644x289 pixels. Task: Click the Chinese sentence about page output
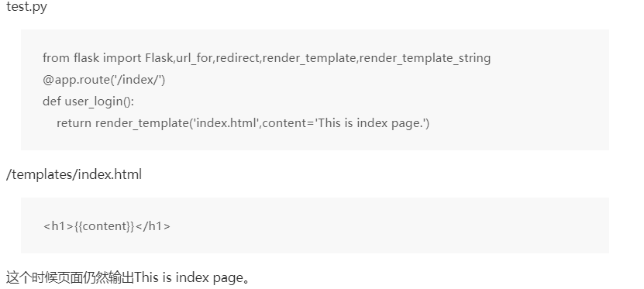[128, 278]
